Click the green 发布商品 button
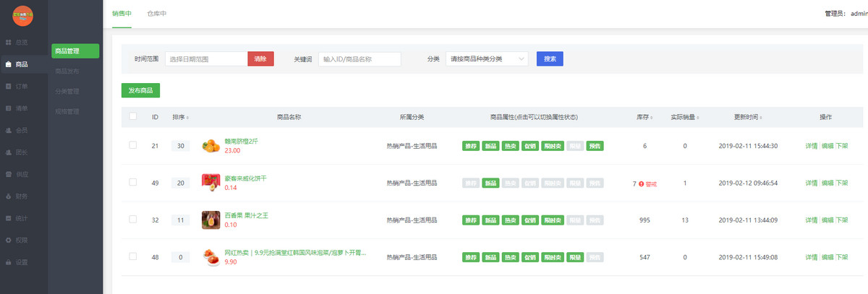Image resolution: width=868 pixels, height=294 pixels. click(x=140, y=90)
